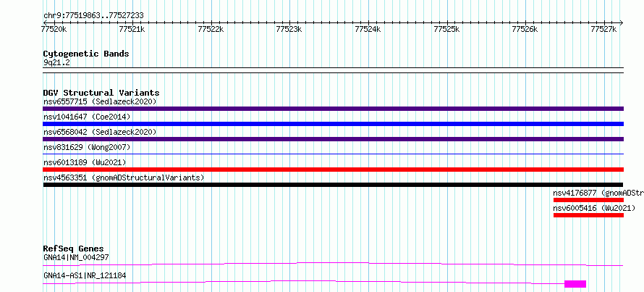Viewport: 644px width, 292px height.
Task: Click the short red nsv6005416 (Wu2021) bar
Action: (588, 215)
